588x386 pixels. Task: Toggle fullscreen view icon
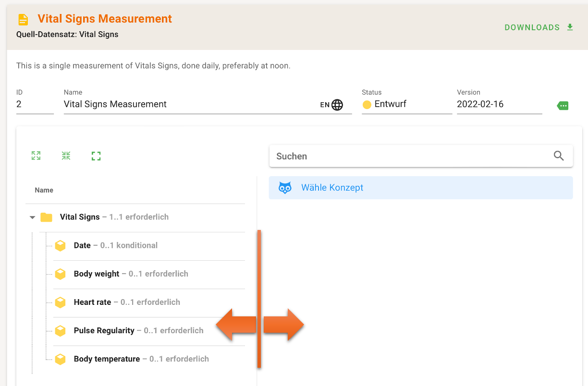click(96, 156)
